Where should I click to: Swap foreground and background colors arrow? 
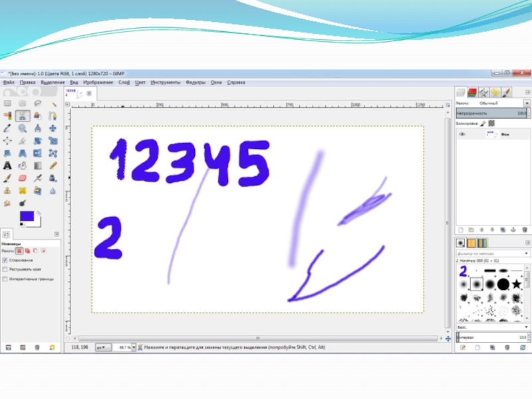coord(39,213)
